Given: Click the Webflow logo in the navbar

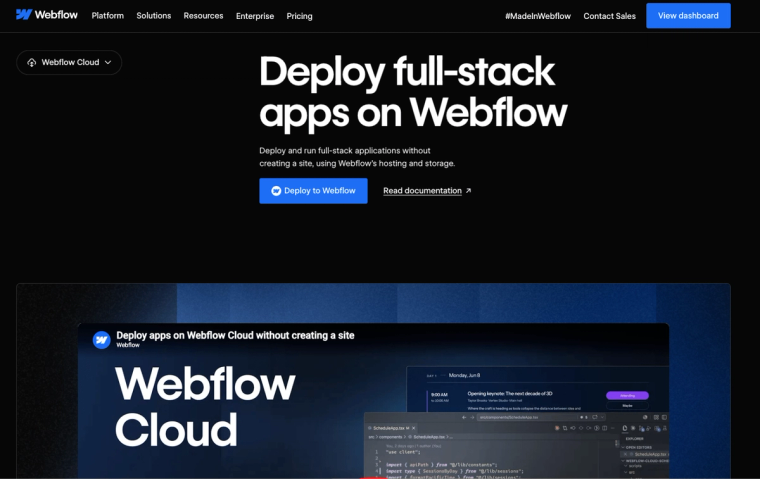Looking at the screenshot, I should pos(47,15).
